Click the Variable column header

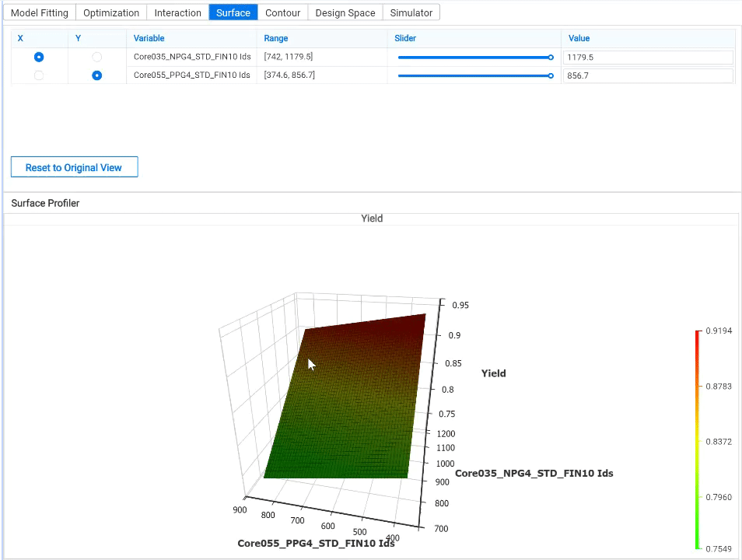click(149, 38)
